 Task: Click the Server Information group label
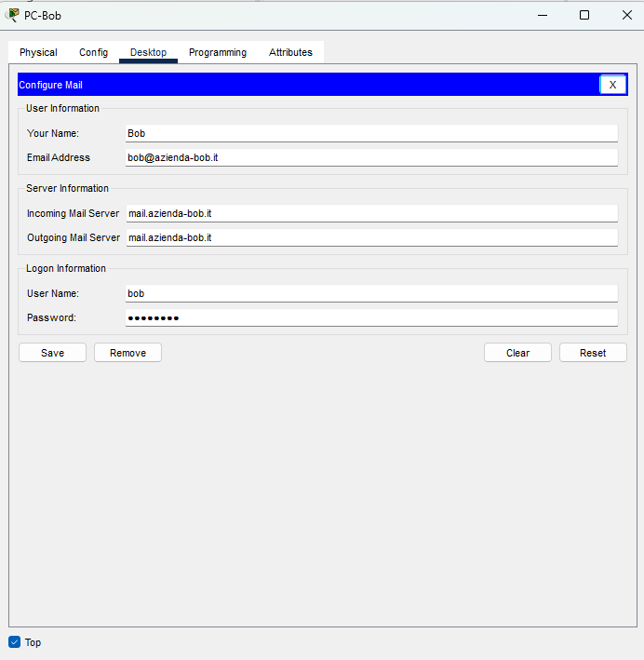pyautogui.click(x=67, y=188)
